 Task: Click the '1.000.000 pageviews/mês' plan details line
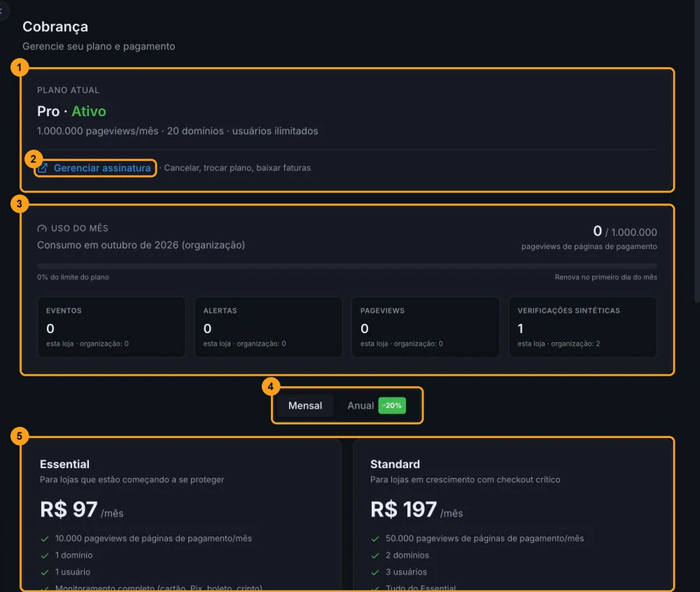(178, 131)
